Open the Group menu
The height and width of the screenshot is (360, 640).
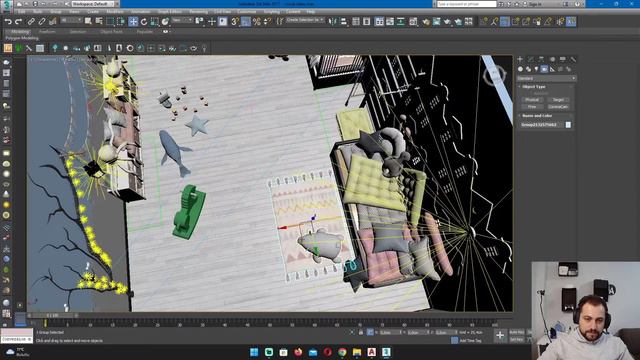[56, 12]
